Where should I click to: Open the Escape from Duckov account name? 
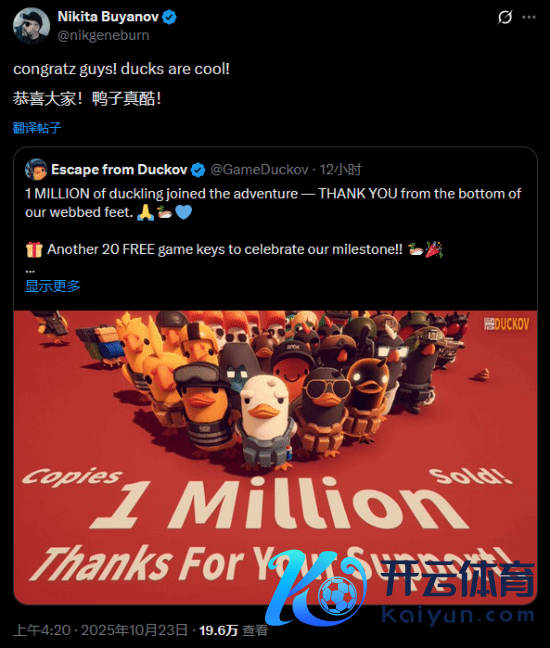(119, 169)
